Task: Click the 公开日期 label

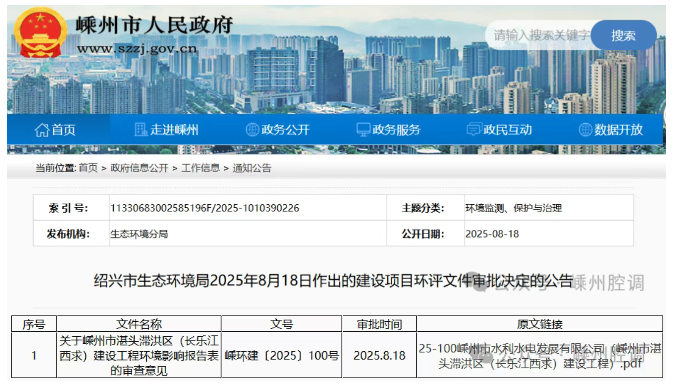Action: tap(423, 234)
